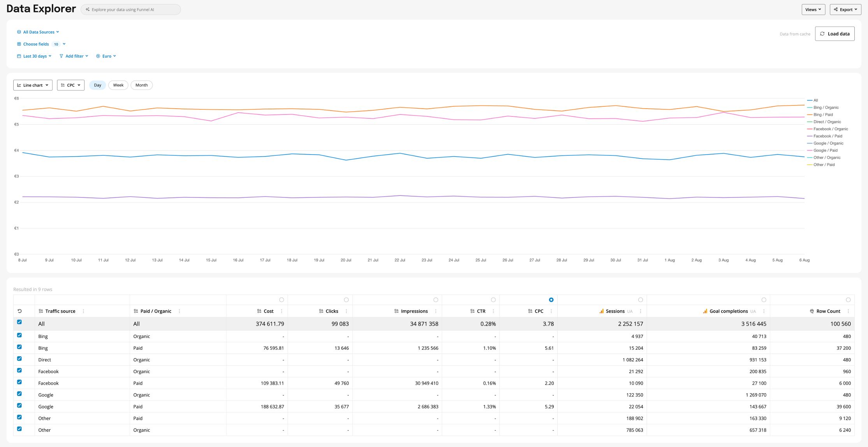The width and height of the screenshot is (868, 447).
Task: Click the Choose fields table icon
Action: tap(19, 44)
